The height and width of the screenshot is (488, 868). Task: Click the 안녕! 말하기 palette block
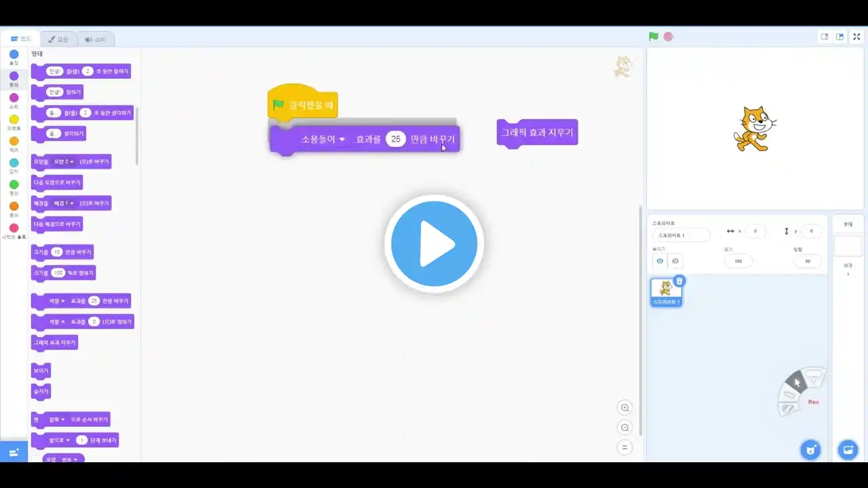57,91
